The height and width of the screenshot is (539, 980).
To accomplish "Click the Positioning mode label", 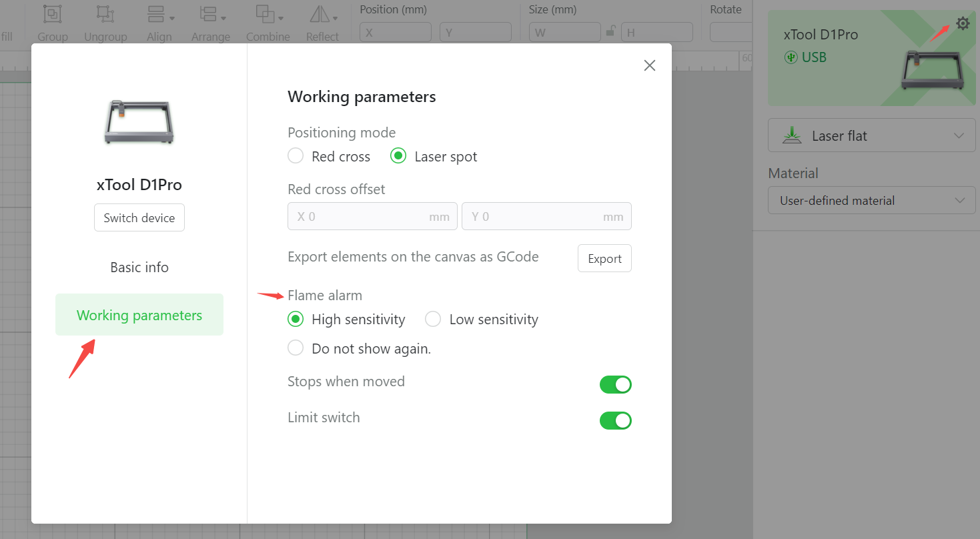I will coord(342,132).
